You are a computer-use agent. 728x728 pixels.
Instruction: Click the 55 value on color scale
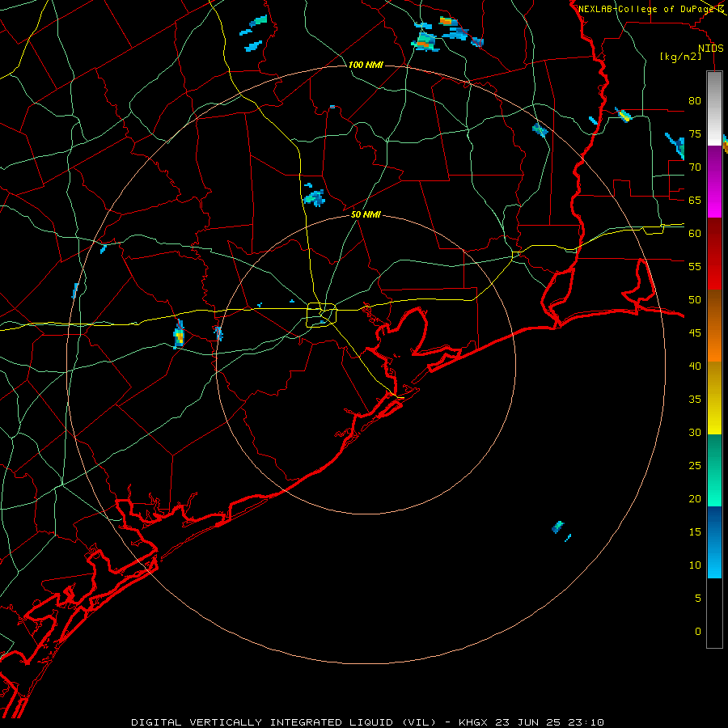click(x=695, y=266)
